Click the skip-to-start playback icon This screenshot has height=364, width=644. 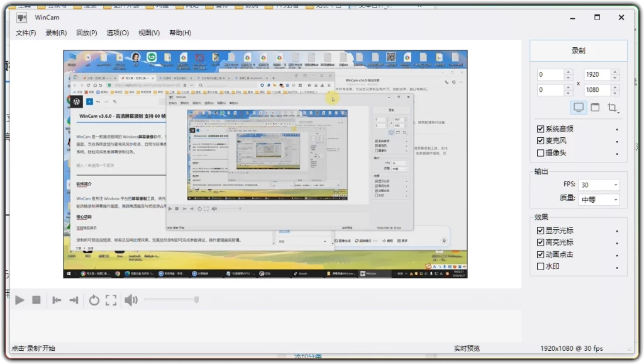(57, 300)
